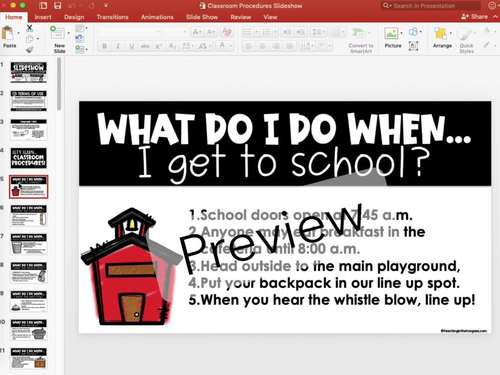500x375 pixels.
Task: Click the Paste clipboard icon
Action: [x=7, y=34]
